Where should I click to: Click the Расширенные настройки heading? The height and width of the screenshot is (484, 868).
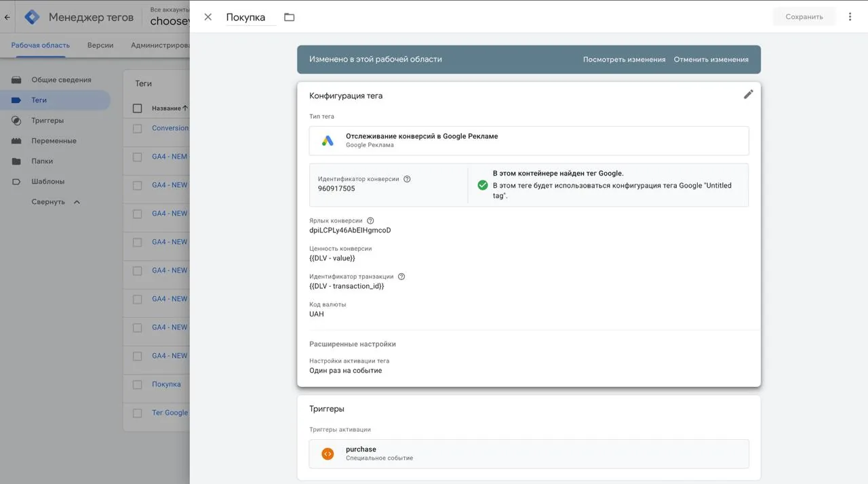tap(353, 344)
